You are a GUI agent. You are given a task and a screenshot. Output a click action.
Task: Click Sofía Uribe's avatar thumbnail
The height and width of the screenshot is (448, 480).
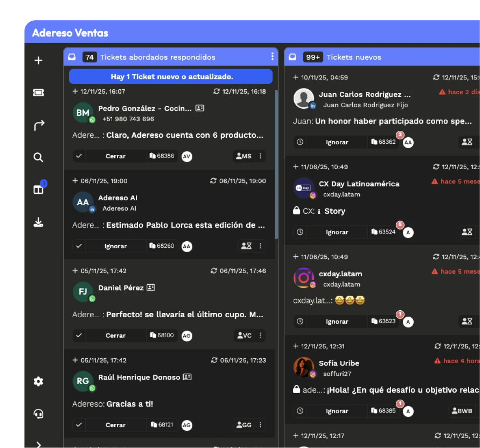pos(303,367)
